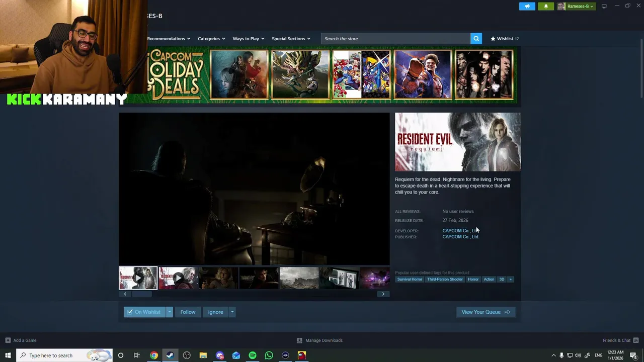Open Steam notifications bell
644x362 pixels.
(x=546, y=7)
